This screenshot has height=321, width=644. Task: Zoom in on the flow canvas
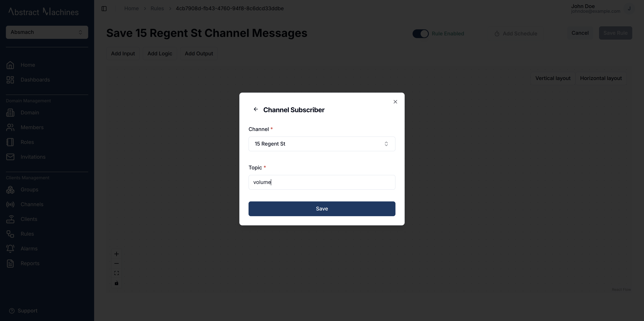pyautogui.click(x=117, y=254)
